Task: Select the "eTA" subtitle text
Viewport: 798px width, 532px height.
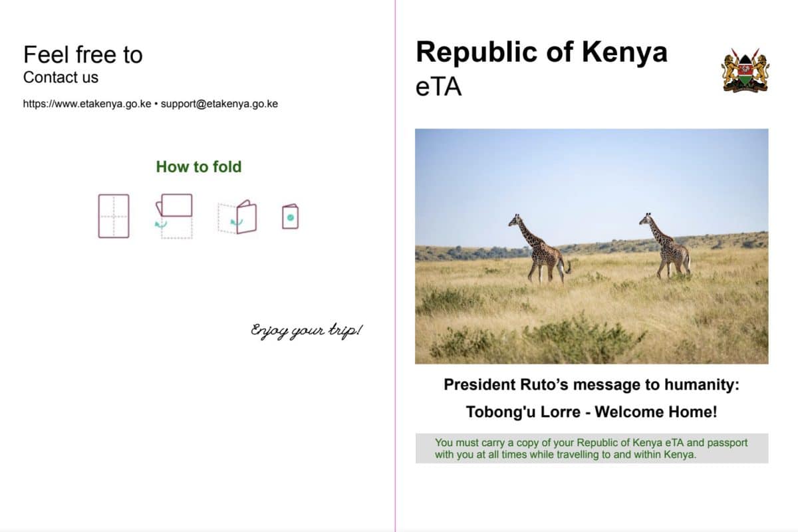Action: coord(438,86)
